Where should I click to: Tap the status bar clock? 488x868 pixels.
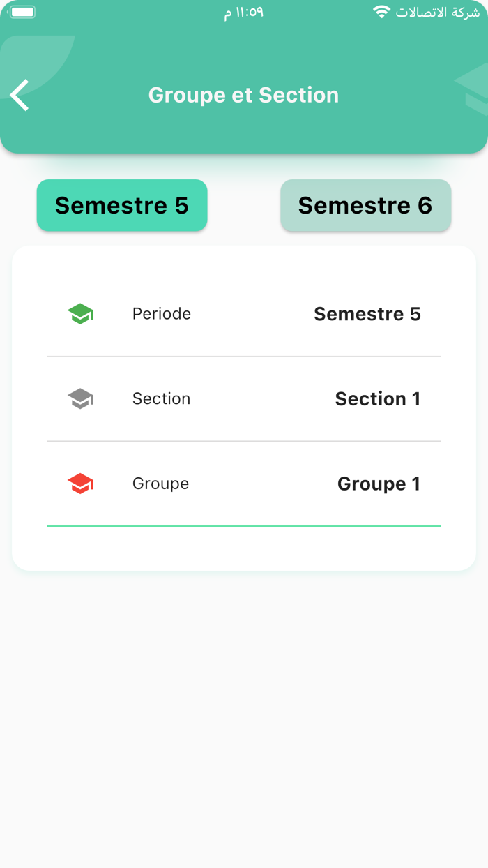tap(243, 13)
